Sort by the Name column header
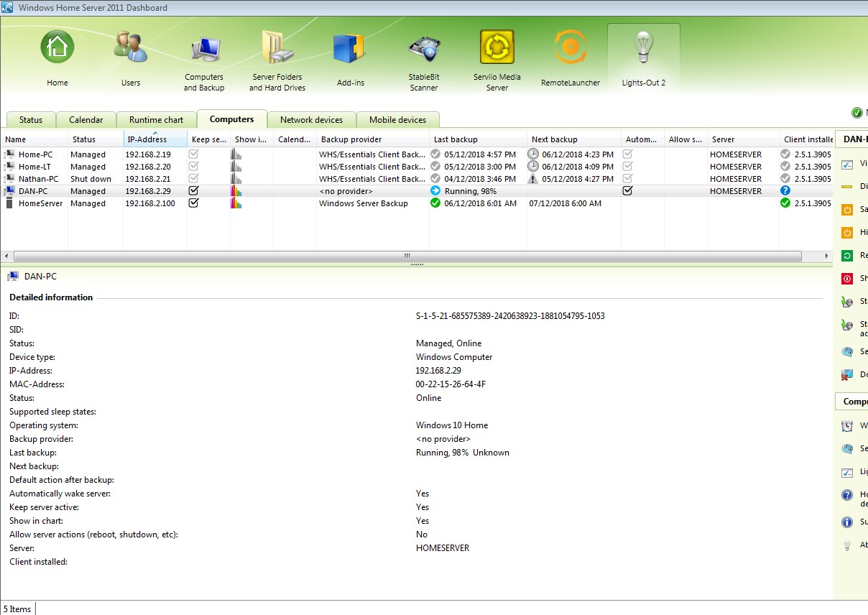 click(x=34, y=139)
